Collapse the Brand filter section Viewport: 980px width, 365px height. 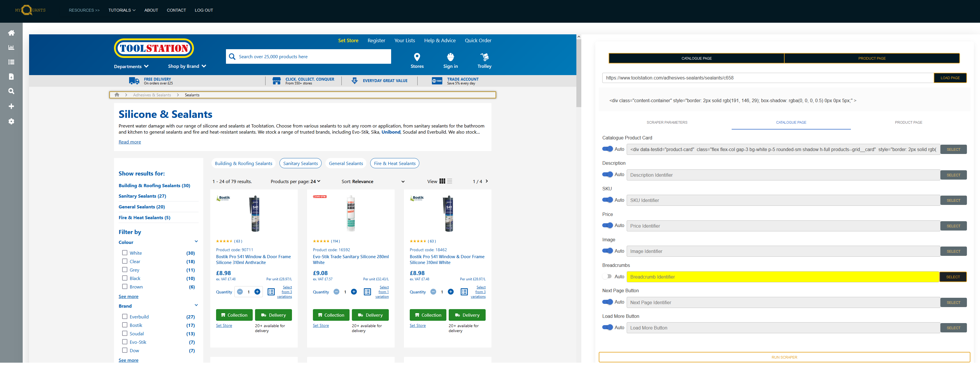[196, 306]
